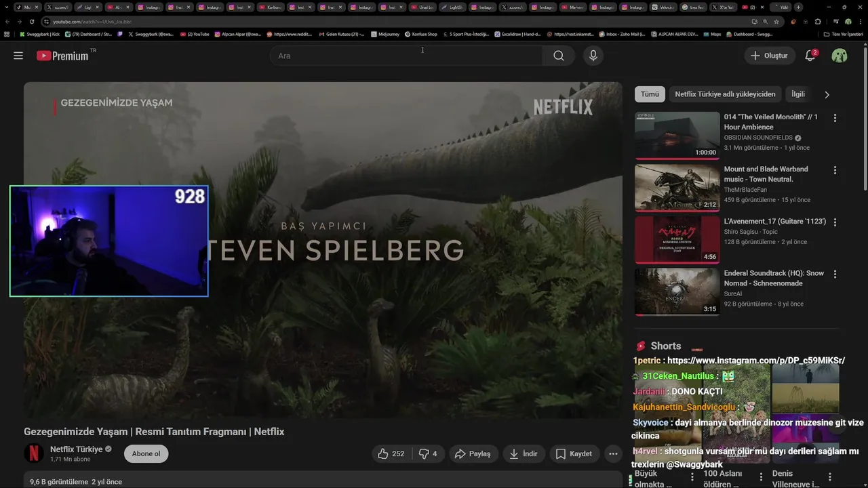Image resolution: width=868 pixels, height=488 pixels.
Task: Click the Paylaş share button
Action: pyautogui.click(x=473, y=454)
